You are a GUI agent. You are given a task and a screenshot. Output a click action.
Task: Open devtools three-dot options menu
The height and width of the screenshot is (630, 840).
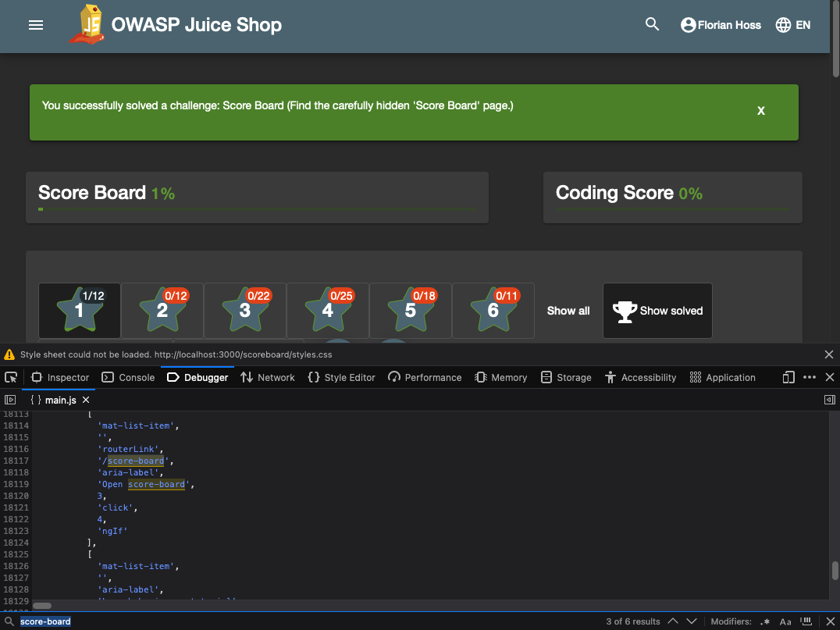point(810,378)
